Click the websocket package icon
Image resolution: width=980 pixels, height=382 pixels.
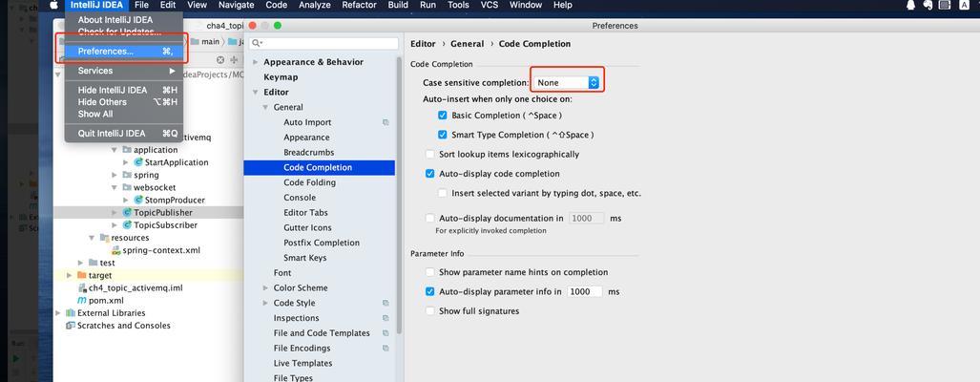(127, 187)
